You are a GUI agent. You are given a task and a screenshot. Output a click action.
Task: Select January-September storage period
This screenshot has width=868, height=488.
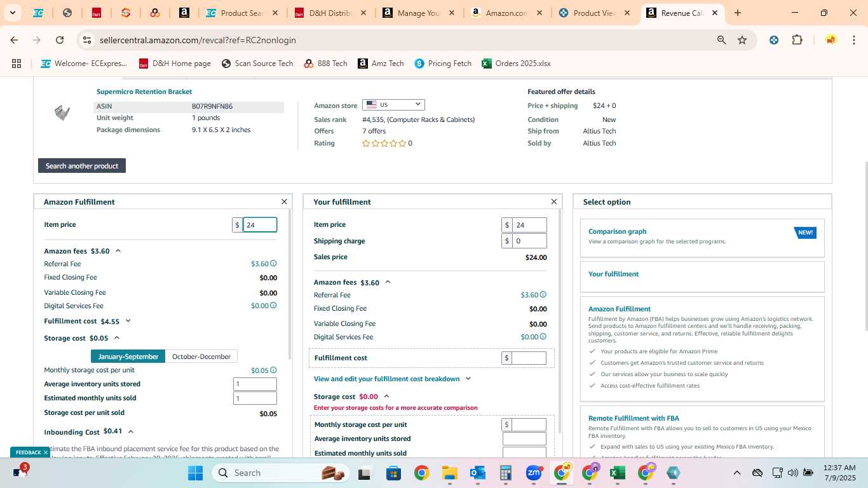click(128, 356)
